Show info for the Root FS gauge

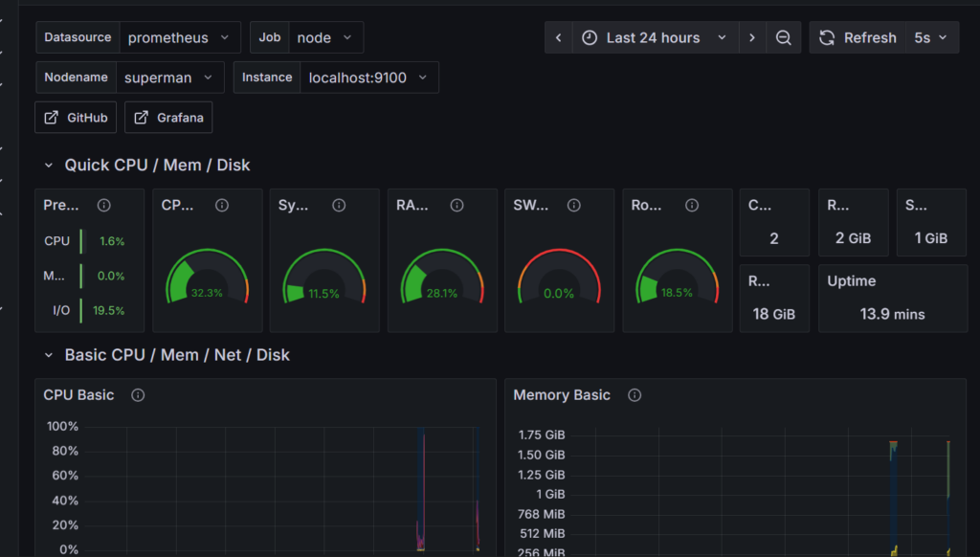click(692, 205)
